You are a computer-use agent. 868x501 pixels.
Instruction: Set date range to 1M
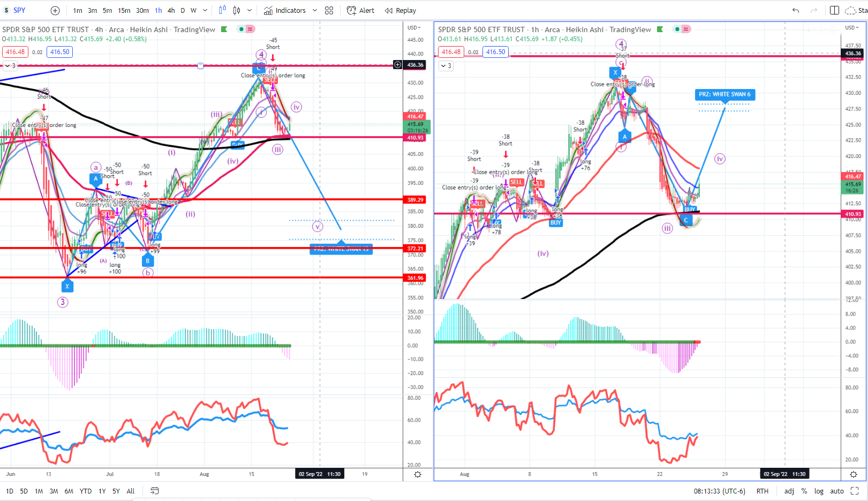pos(39,491)
